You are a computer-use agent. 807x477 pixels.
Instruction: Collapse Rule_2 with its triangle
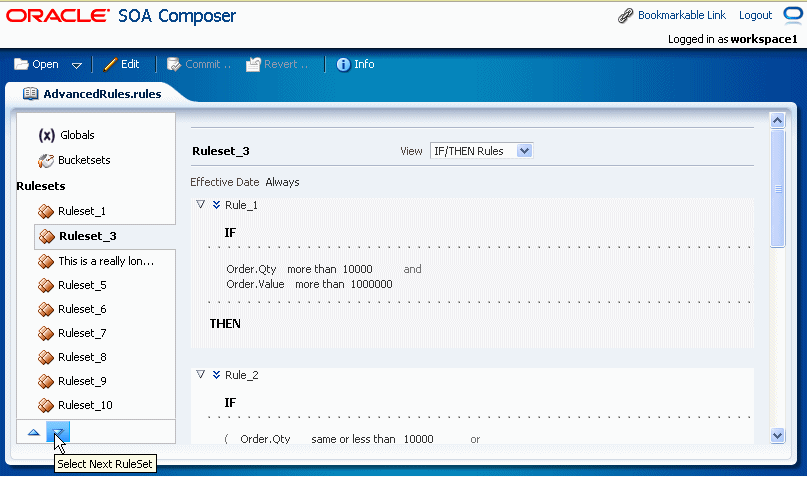coord(201,375)
